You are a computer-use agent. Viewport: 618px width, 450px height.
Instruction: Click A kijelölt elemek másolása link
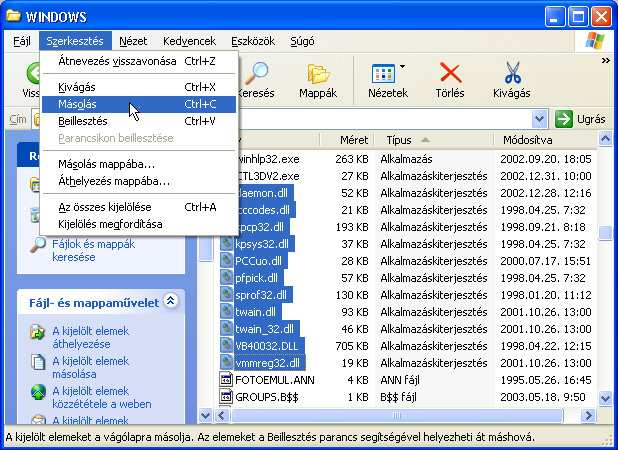[91, 367]
